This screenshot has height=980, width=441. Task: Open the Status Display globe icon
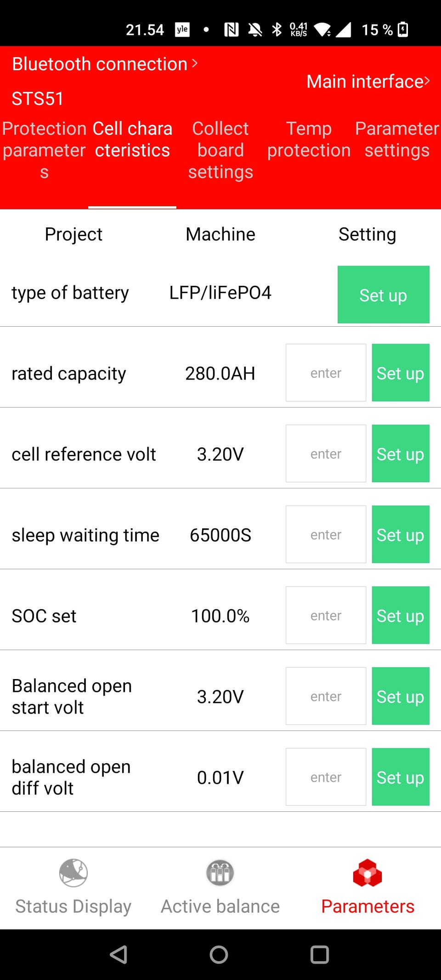coord(73,872)
